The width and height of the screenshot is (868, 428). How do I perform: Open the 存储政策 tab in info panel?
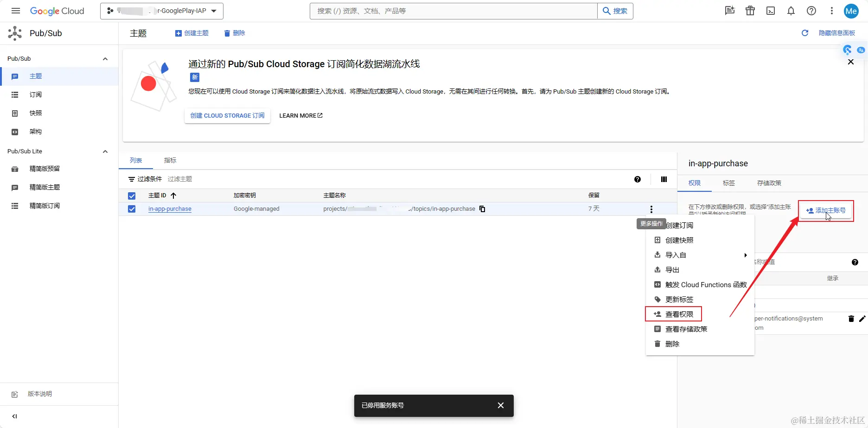[769, 183]
